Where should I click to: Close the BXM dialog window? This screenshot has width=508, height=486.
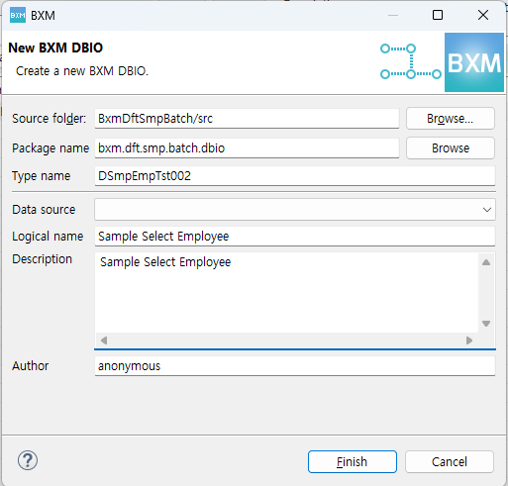(483, 15)
